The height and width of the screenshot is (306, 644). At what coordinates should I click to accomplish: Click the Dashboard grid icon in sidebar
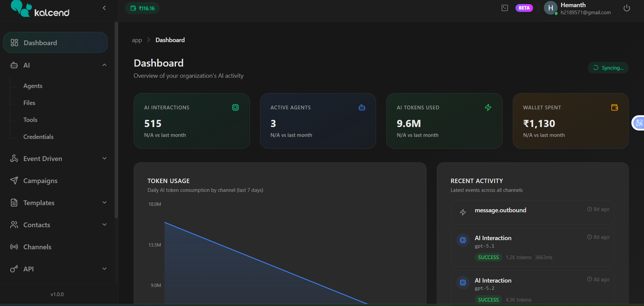pyautogui.click(x=14, y=42)
